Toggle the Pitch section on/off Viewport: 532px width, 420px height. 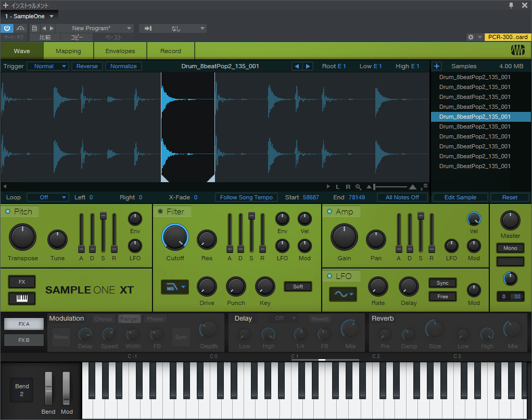pyautogui.click(x=7, y=211)
